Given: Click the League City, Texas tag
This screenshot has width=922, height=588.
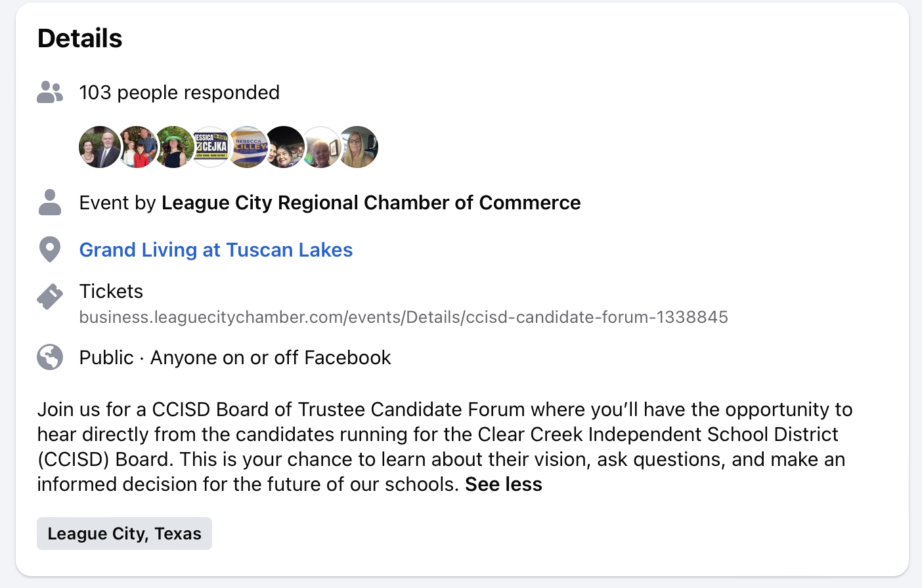Looking at the screenshot, I should coord(124,534).
